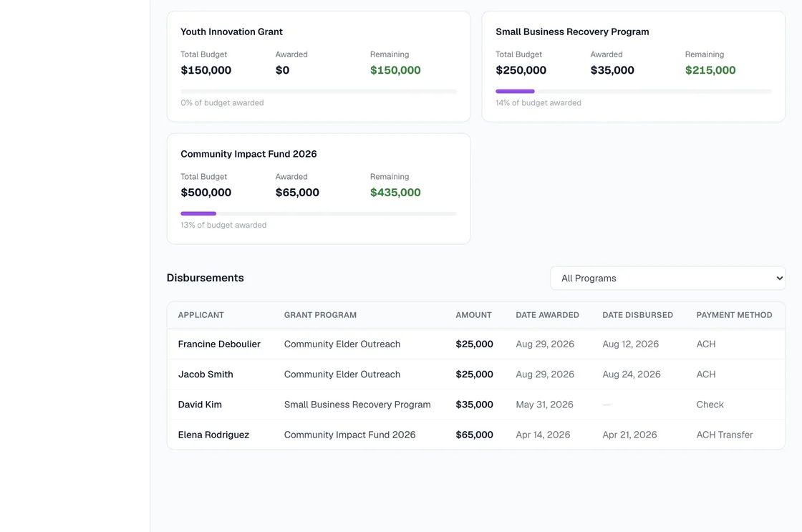This screenshot has width=802, height=532.
Task: Click the $0 awarded value
Action: pos(282,70)
